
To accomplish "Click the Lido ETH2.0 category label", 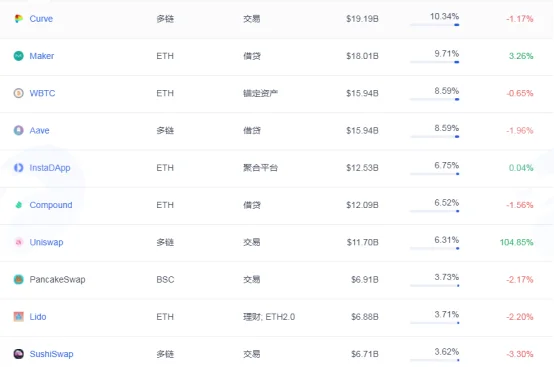I will click(269, 317).
